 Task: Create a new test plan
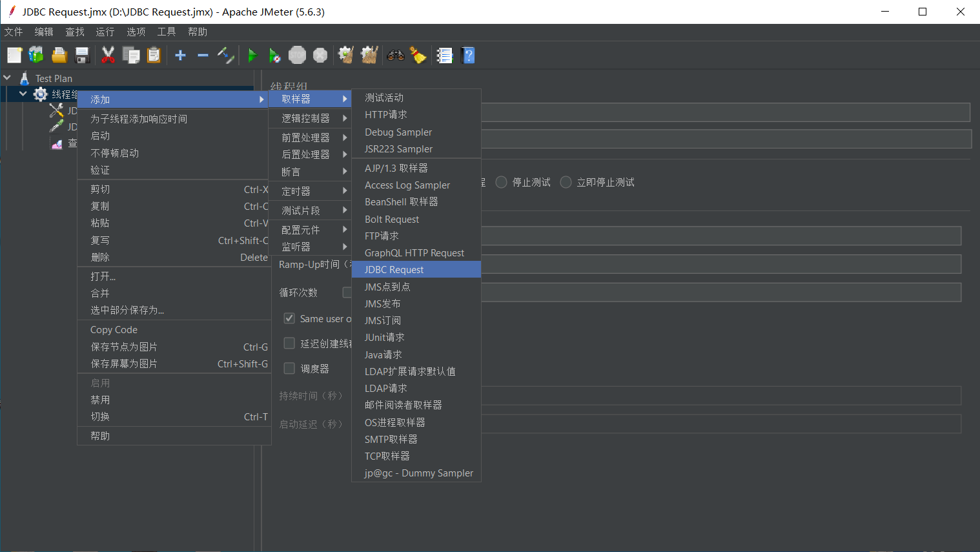tap(14, 56)
